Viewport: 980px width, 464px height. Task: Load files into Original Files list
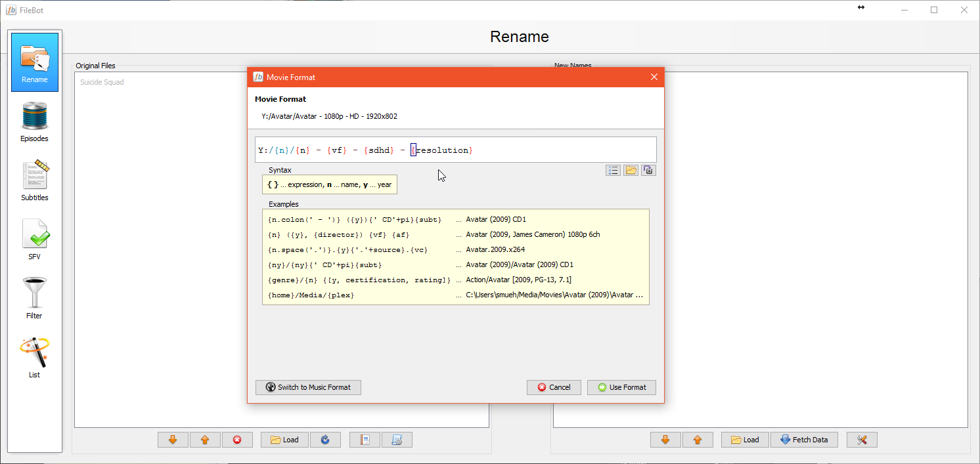click(284, 440)
